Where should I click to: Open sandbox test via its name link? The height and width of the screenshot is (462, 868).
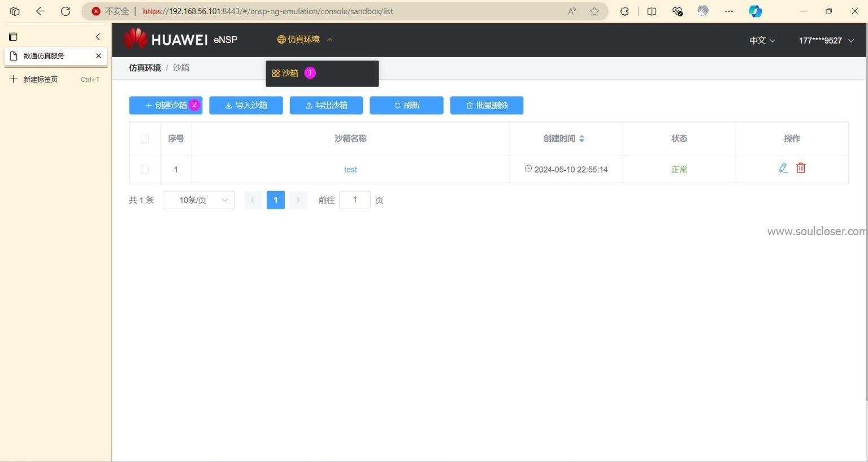(350, 169)
